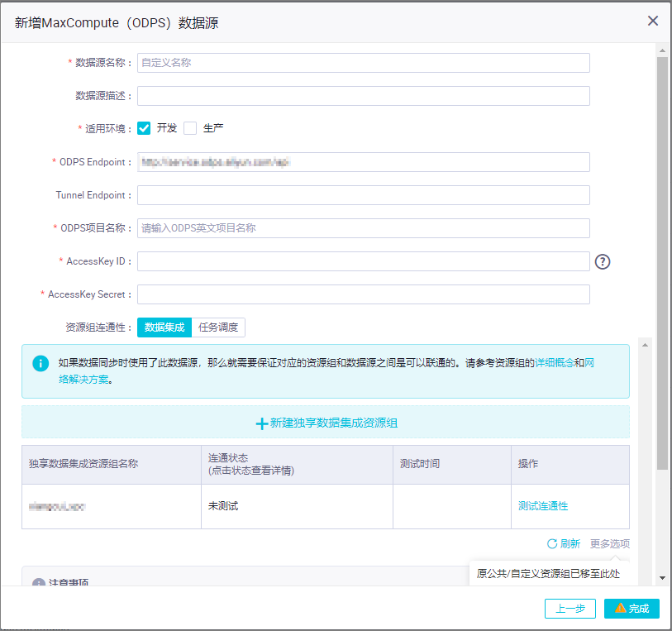Click the 操作 column header
672x631 pixels.
[x=570, y=465]
